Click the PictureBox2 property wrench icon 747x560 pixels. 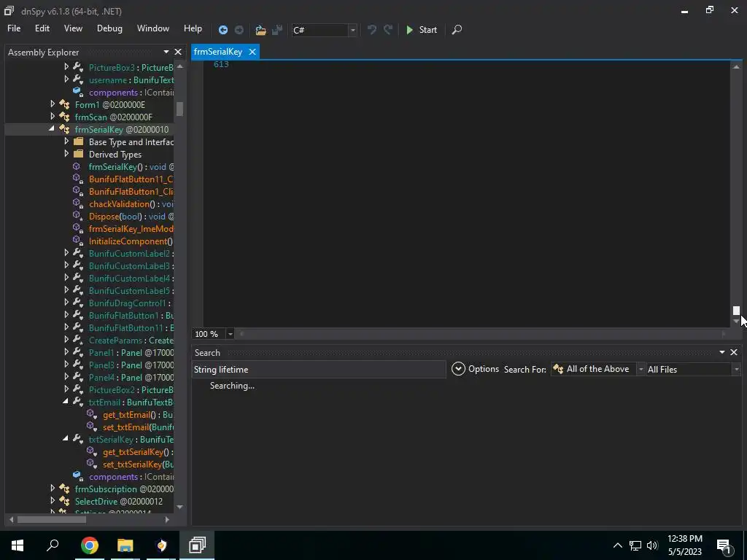pyautogui.click(x=79, y=389)
